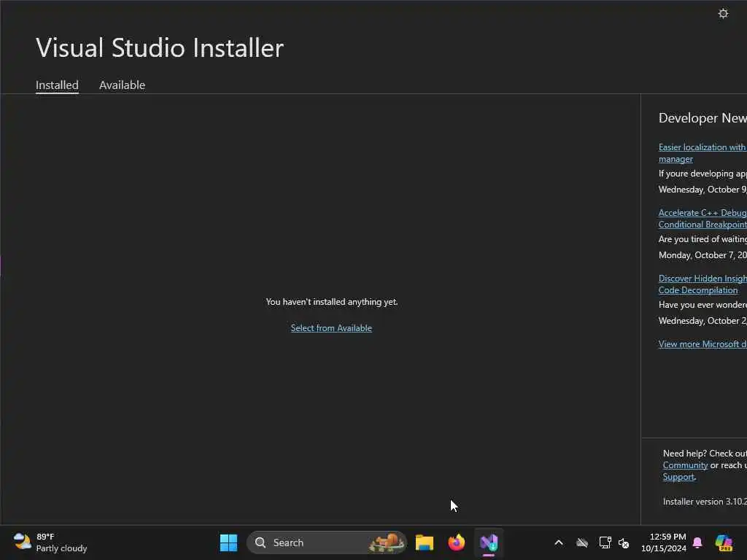Open the clock showing 12:59 PM
Image resolution: width=747 pixels, height=560 pixels.
[x=664, y=542]
